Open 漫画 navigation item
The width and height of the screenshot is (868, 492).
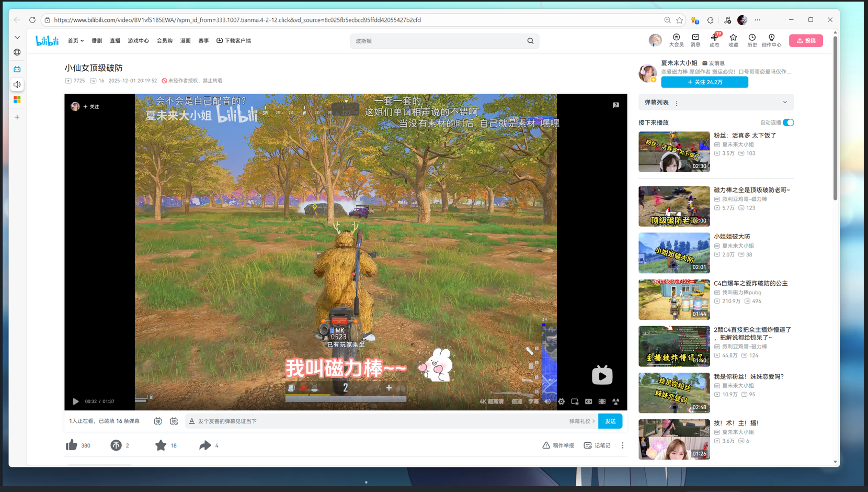click(x=186, y=41)
